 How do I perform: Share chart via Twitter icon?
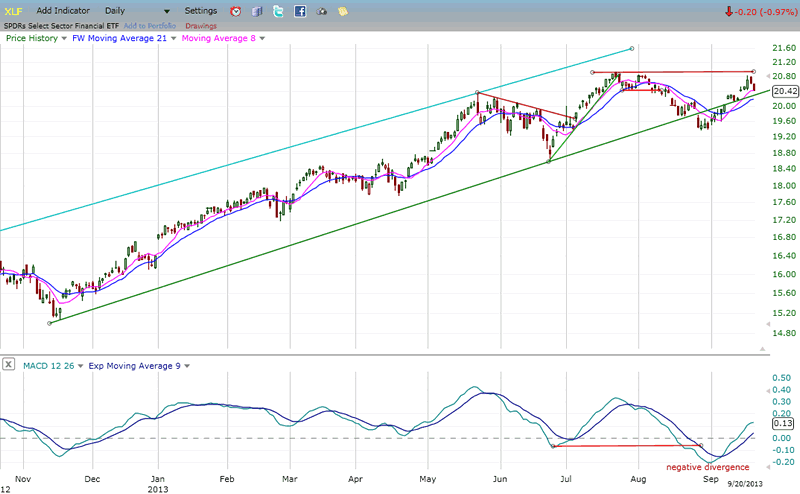click(x=279, y=11)
